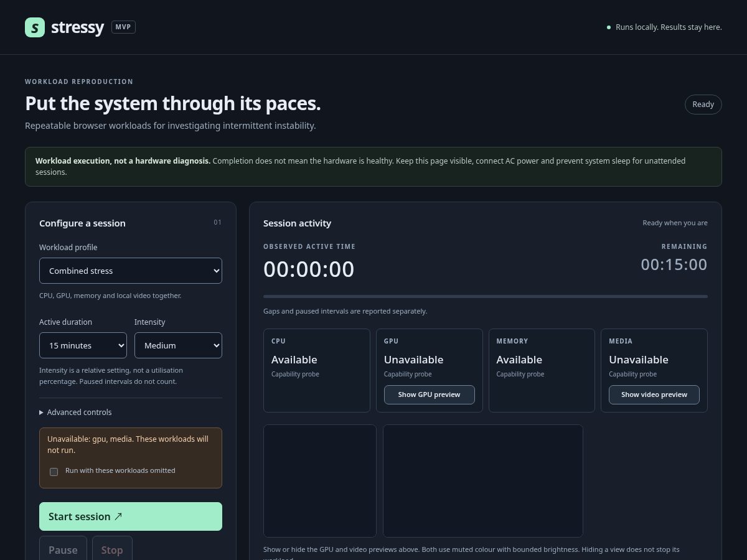Click the 'Unavailable: gpu, media' warning text

point(128,444)
